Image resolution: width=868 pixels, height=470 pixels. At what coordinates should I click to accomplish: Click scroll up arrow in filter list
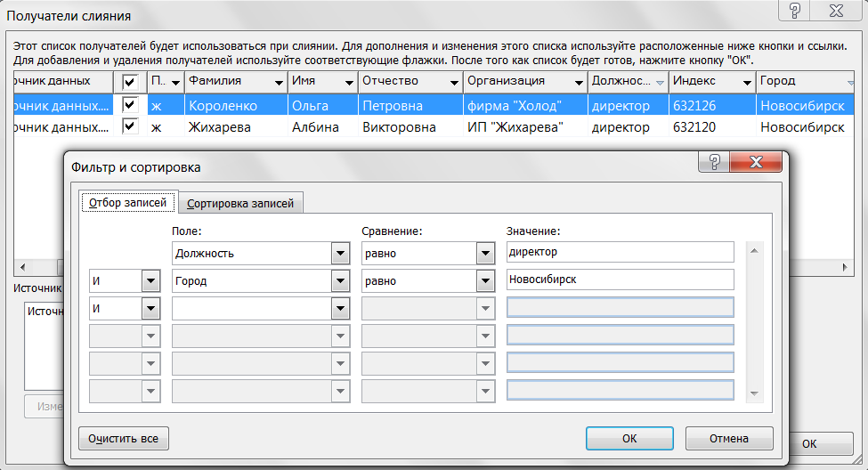[x=754, y=251]
